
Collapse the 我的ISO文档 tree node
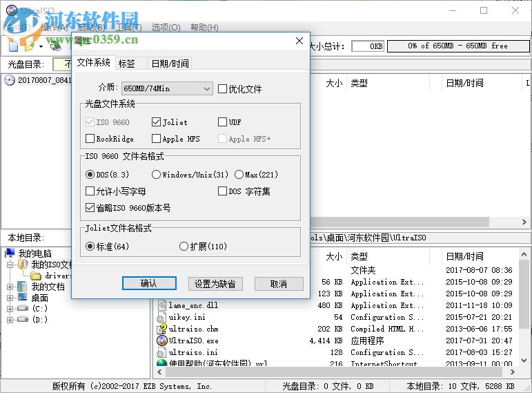pyautogui.click(x=10, y=265)
